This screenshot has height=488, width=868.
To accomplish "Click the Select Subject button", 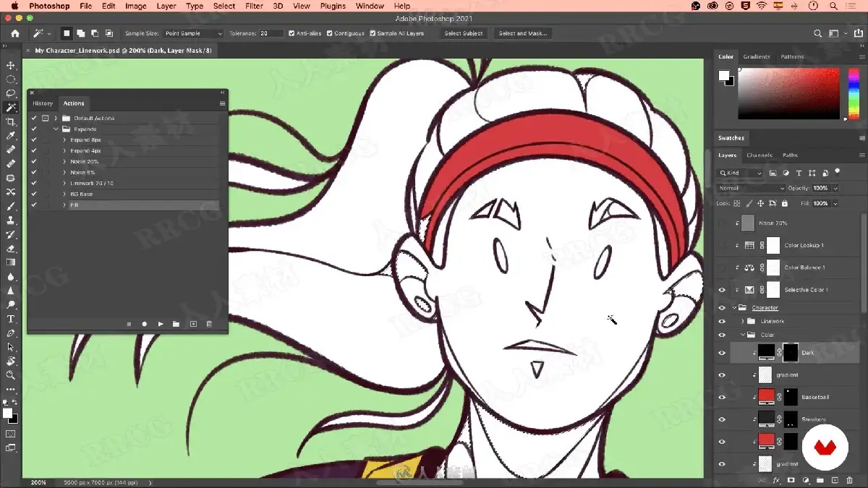I will point(464,33).
